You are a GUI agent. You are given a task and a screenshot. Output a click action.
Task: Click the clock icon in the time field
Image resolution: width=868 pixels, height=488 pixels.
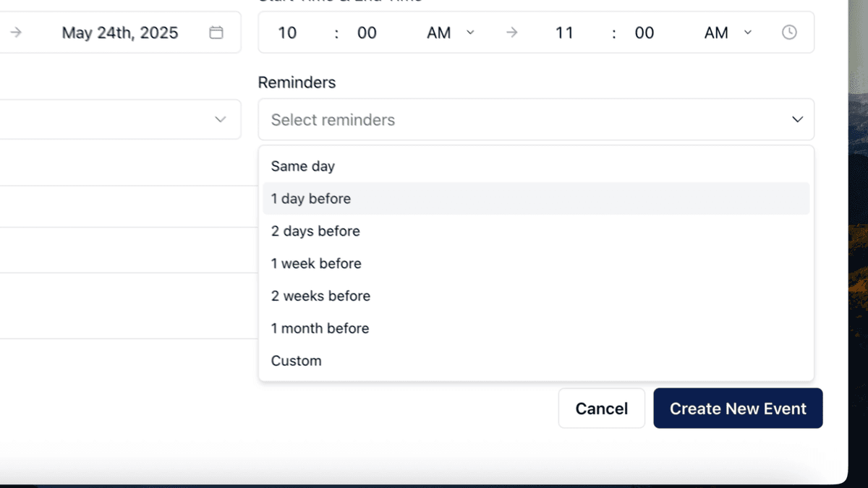click(789, 33)
